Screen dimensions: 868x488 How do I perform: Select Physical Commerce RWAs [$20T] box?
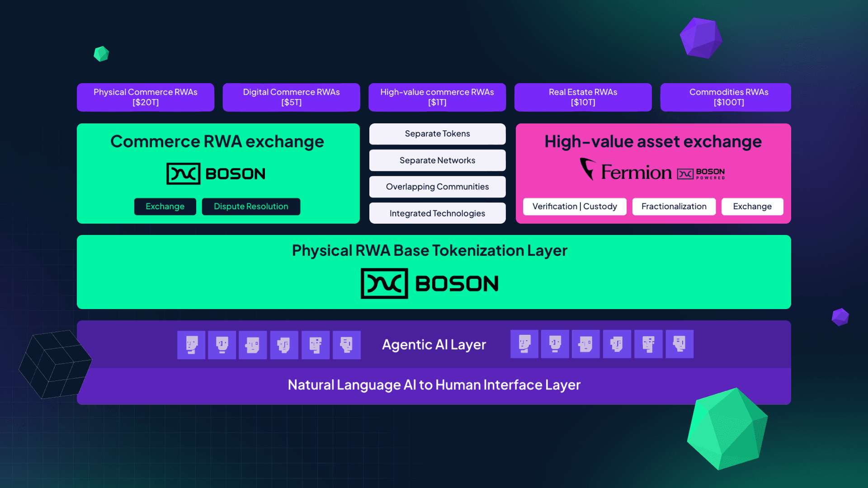146,97
